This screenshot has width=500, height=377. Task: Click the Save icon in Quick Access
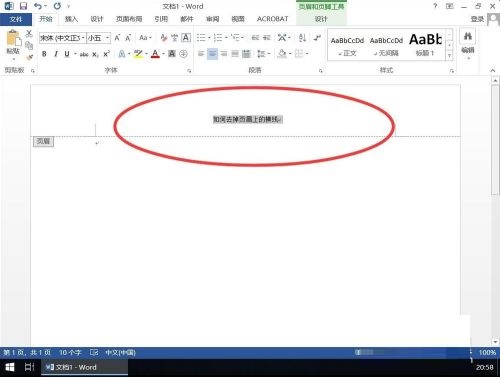pyautogui.click(x=23, y=6)
